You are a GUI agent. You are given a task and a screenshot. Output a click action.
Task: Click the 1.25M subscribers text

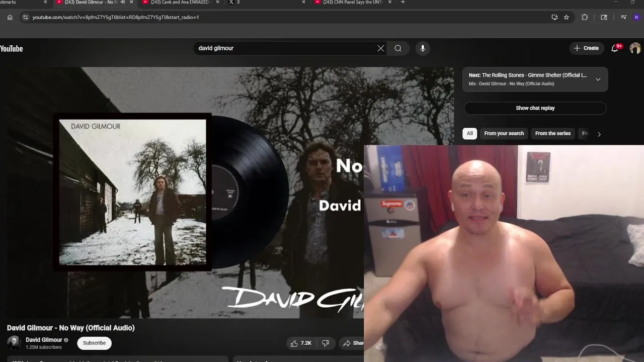click(44, 347)
